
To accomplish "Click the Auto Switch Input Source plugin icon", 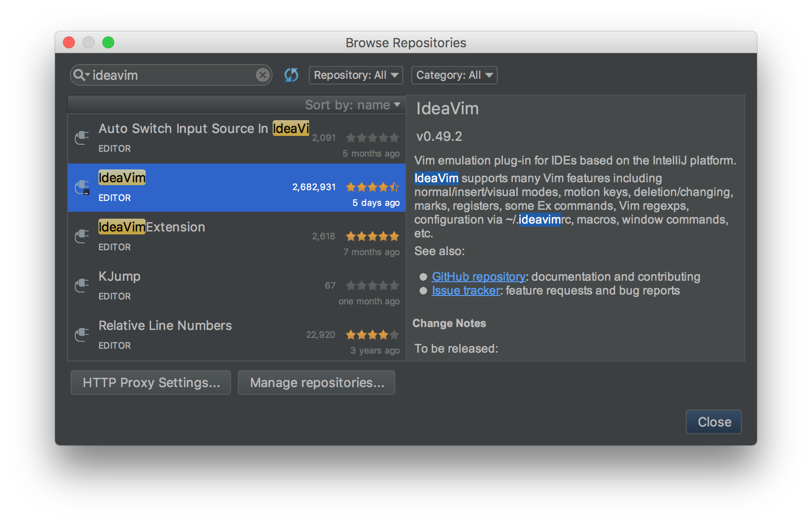I will pyautogui.click(x=82, y=138).
